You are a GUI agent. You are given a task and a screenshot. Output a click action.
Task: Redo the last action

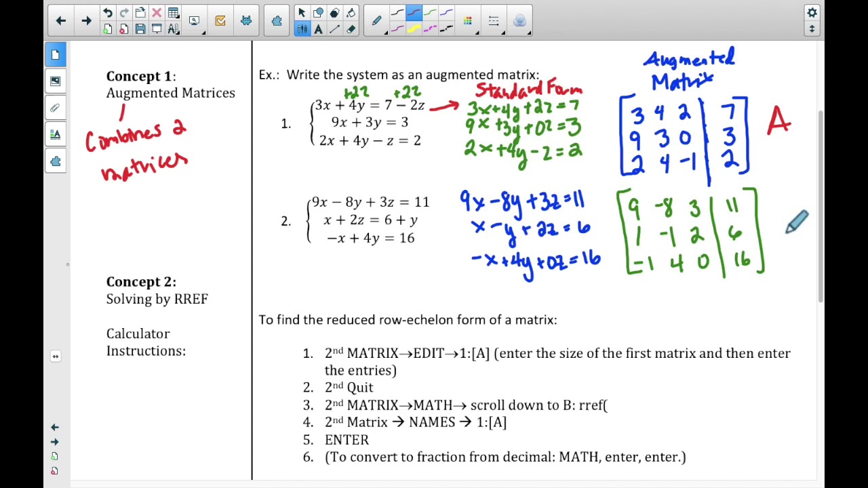pyautogui.click(x=124, y=13)
